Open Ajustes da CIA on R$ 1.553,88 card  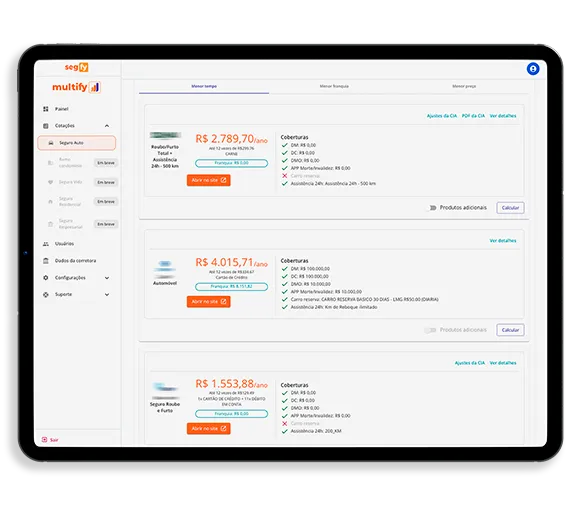coord(469,363)
